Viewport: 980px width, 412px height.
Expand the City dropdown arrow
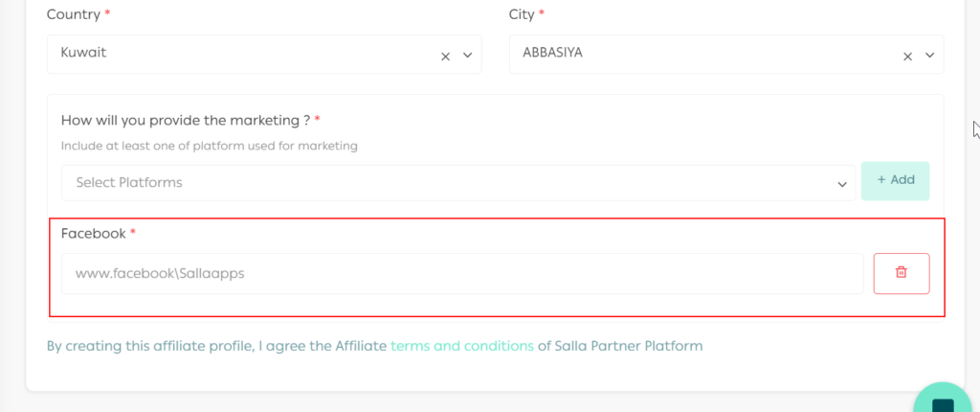click(x=930, y=56)
